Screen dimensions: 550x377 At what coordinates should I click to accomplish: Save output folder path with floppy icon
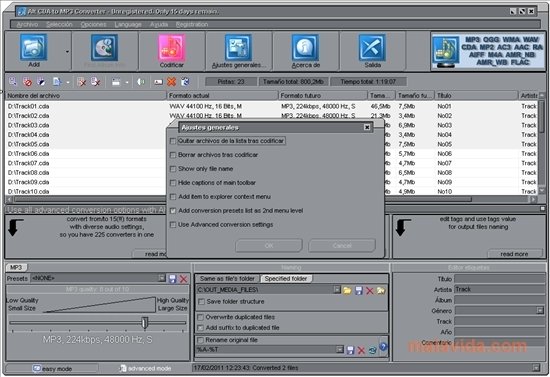point(358,290)
